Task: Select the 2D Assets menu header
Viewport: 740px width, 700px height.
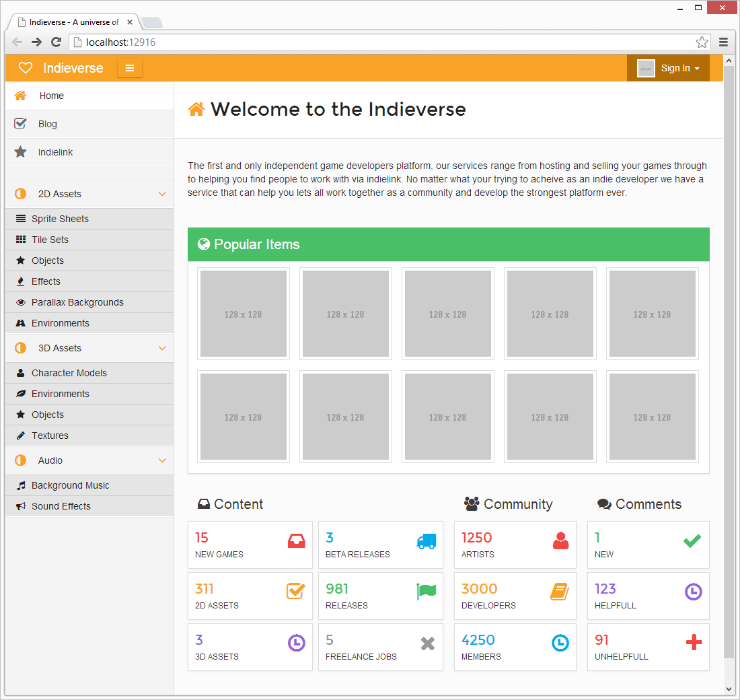Action: point(89,194)
